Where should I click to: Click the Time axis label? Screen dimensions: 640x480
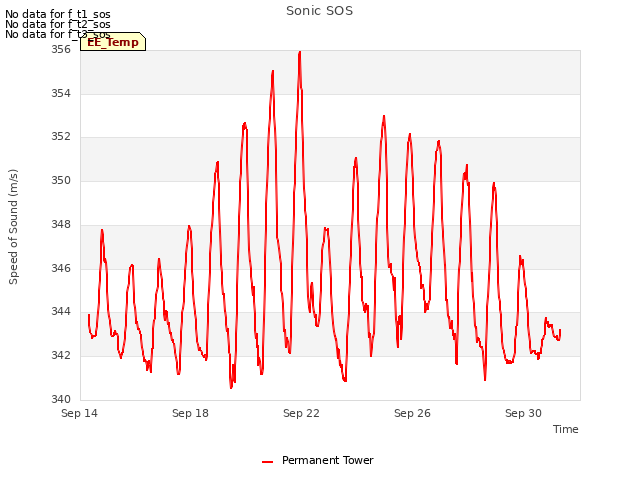point(566,429)
